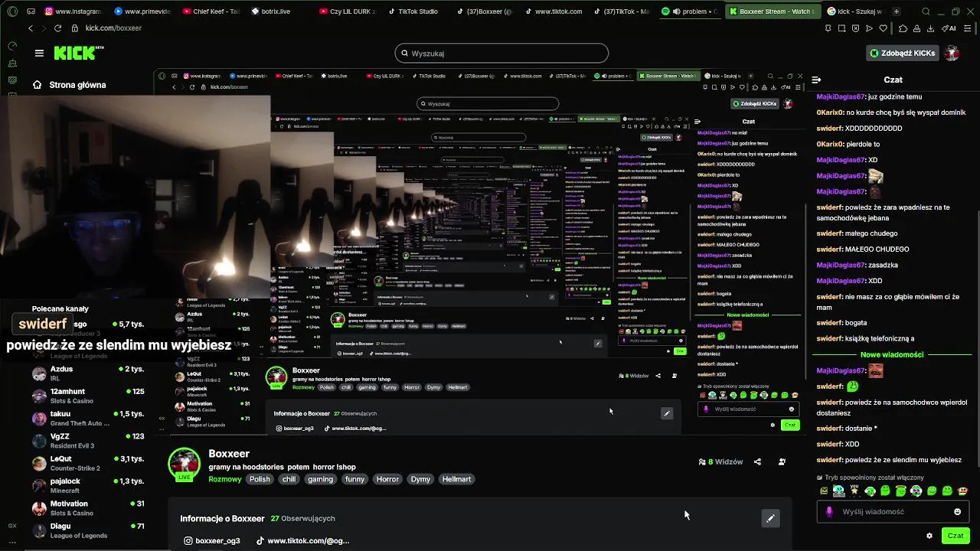Screen dimensions: 980x551
Task: Focus the Wyszukaj search field
Action: tap(501, 54)
